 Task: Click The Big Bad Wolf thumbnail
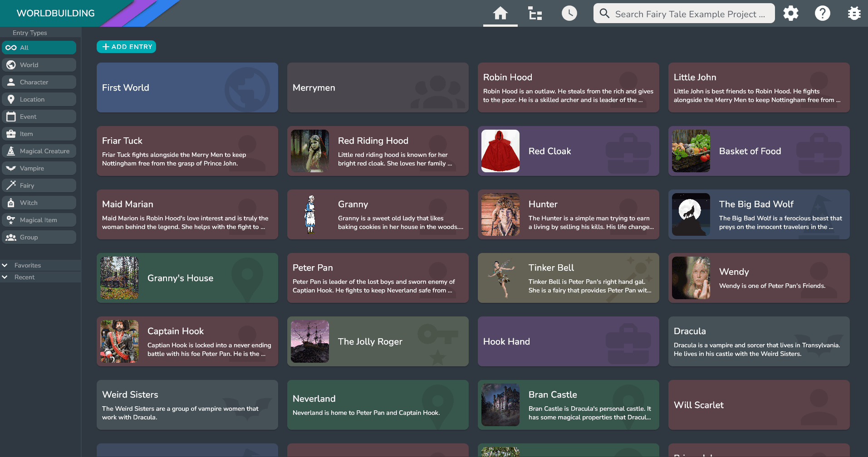click(691, 214)
